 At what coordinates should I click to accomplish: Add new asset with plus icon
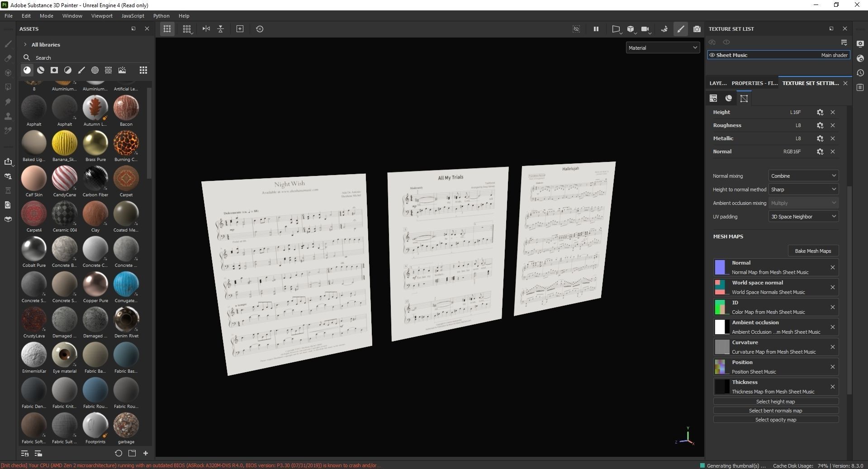[x=146, y=453]
